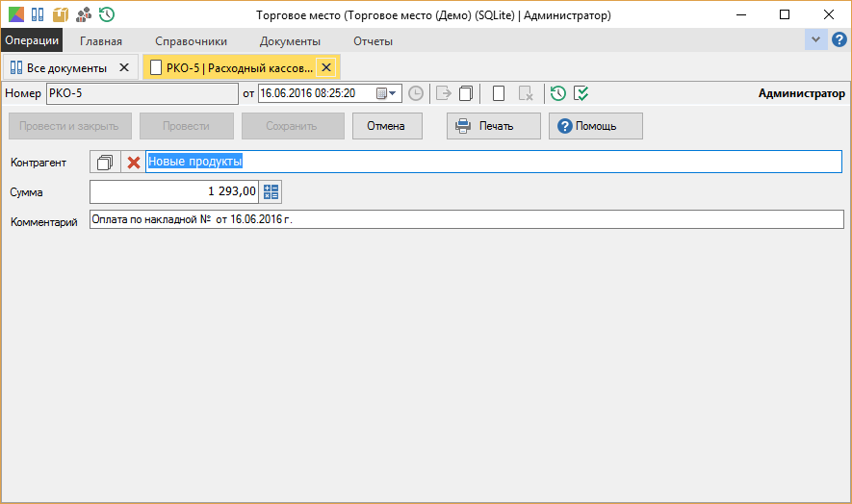Minimize the Торговое место window

(x=741, y=14)
